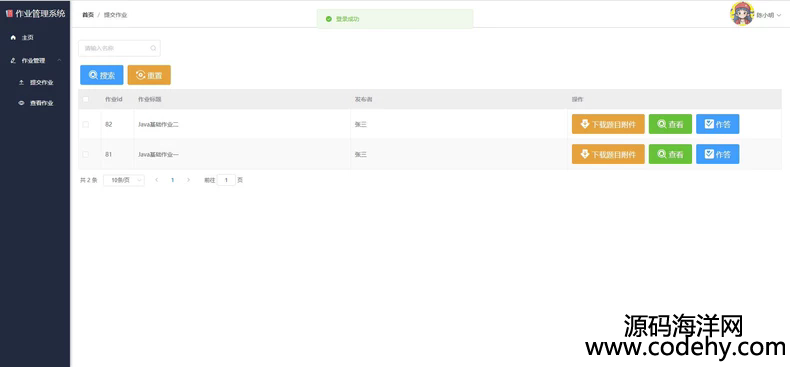This screenshot has height=367, width=790.
Task: Click the download icon on row 82
Action: click(585, 124)
